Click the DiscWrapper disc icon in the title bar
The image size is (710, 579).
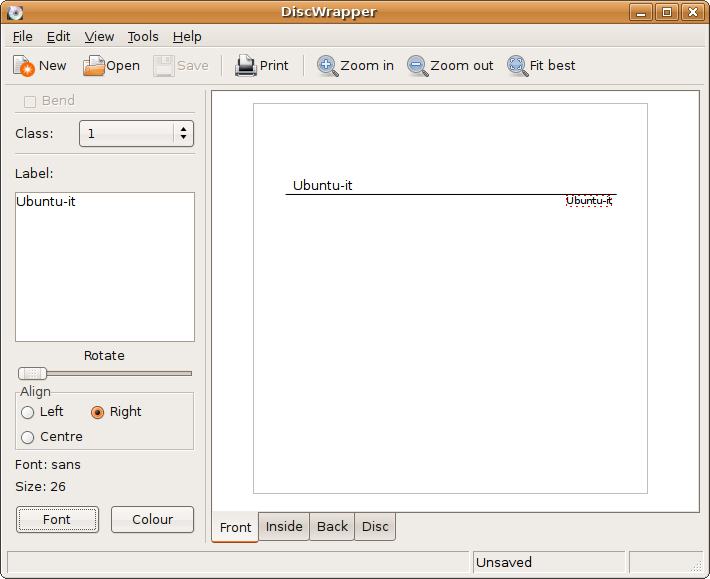[15, 12]
